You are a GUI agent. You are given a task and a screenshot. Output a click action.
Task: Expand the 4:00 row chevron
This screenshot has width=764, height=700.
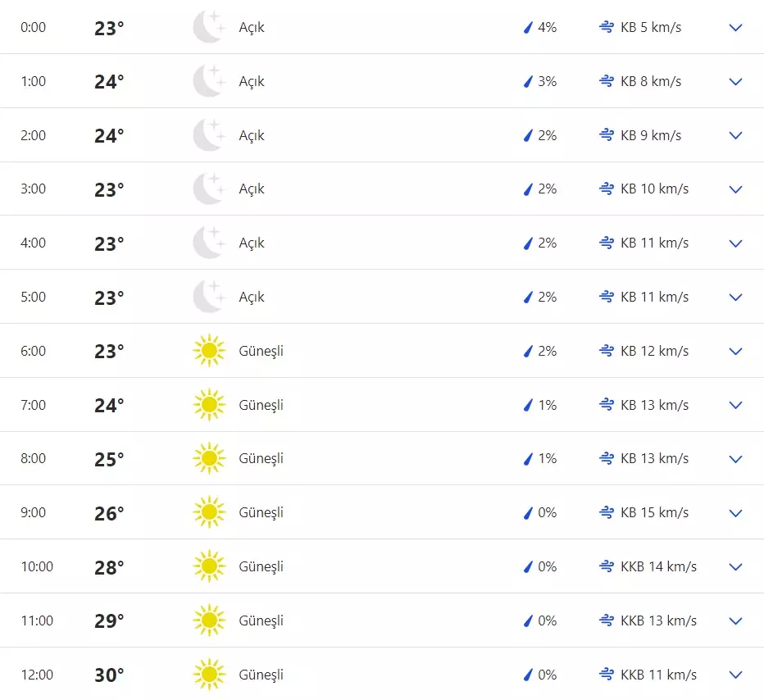coord(735,243)
